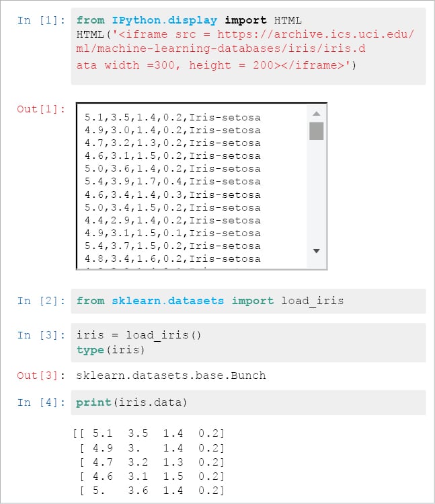Click the empty scrollbar track below the thumb
Image resolution: width=435 pixels, height=504 pixels.
[316, 195]
